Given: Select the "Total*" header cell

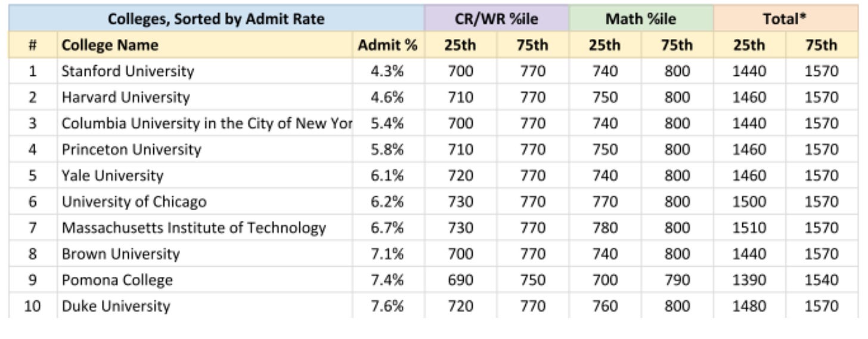Looking at the screenshot, I should (x=785, y=19).
